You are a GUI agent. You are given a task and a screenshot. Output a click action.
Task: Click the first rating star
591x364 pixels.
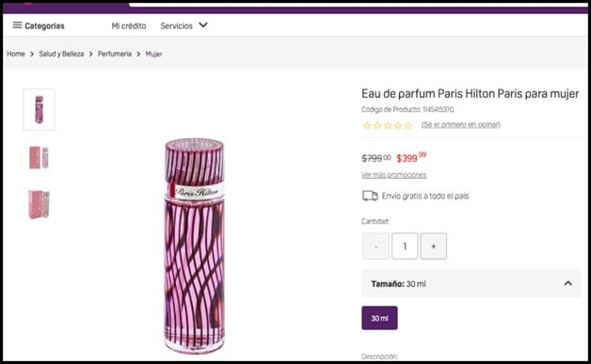coord(367,125)
